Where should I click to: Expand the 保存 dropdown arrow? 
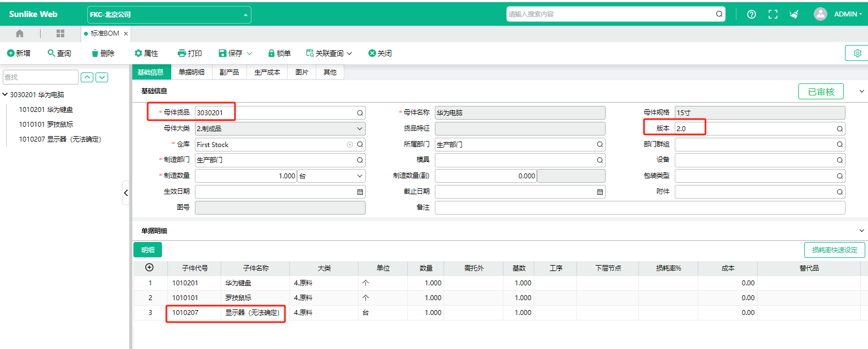point(249,53)
